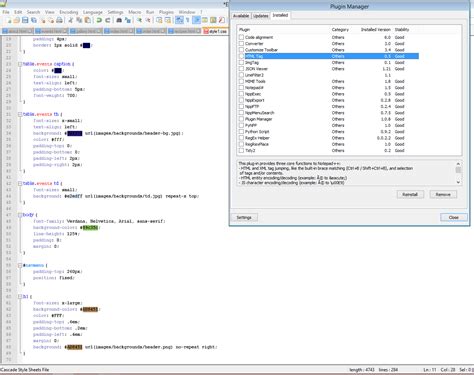Click description box scroll down arrow
Screen dimensions: 474x375
[x=458, y=182]
